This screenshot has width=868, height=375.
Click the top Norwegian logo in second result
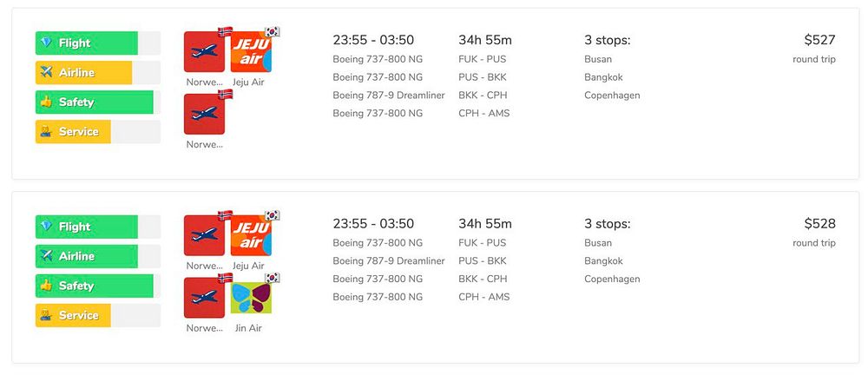[x=204, y=235]
